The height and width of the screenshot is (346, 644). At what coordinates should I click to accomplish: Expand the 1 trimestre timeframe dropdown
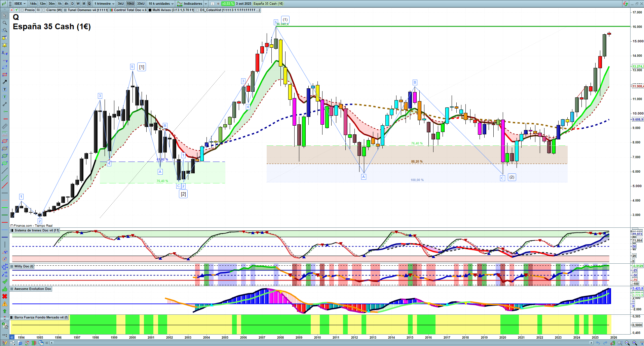[104, 4]
